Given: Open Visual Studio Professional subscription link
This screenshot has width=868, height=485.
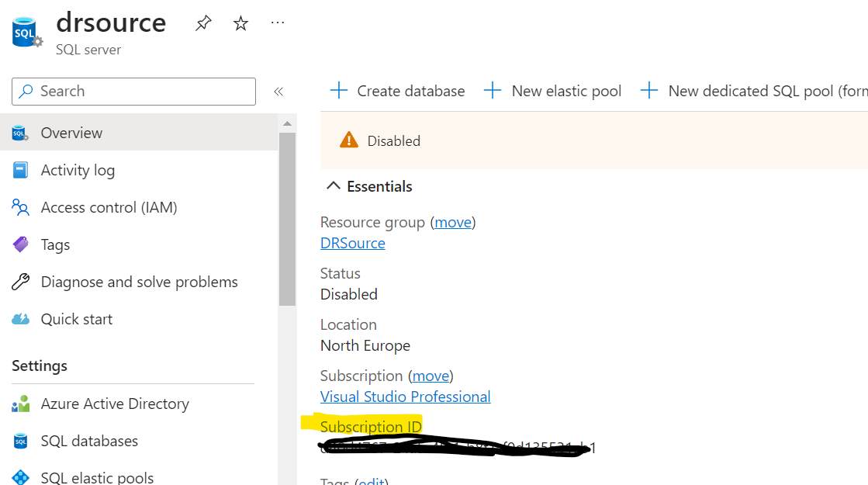Looking at the screenshot, I should pyautogui.click(x=405, y=397).
